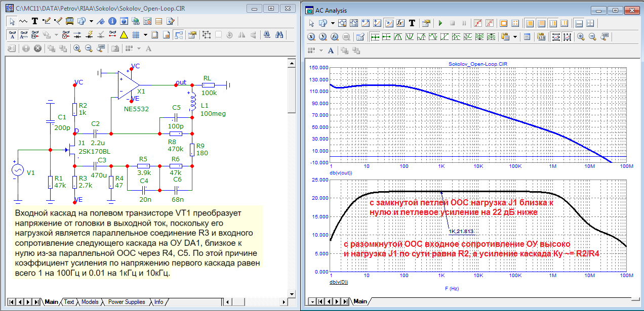The image size is (644, 311).
Task: Click zoom-out magnifier in schematic toolbar
Action: click(89, 49)
